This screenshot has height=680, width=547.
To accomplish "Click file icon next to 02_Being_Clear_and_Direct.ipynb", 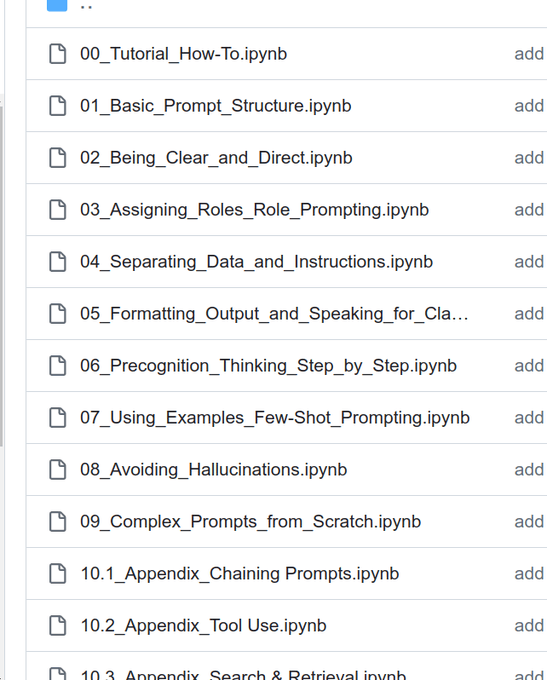I will [x=57, y=158].
